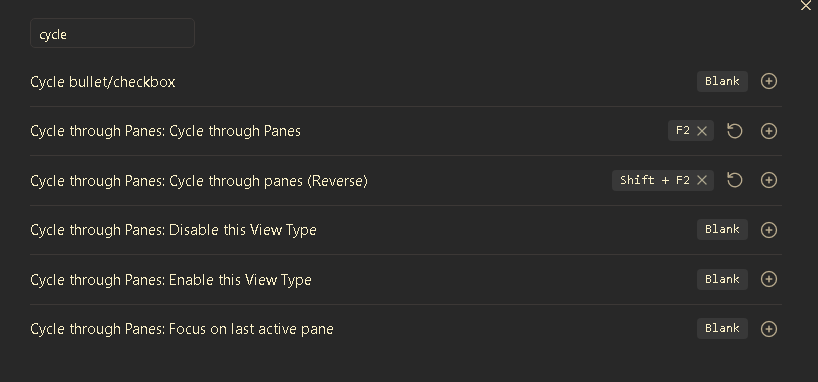Add hotkey for Cycle bullet/checkbox

(x=768, y=81)
